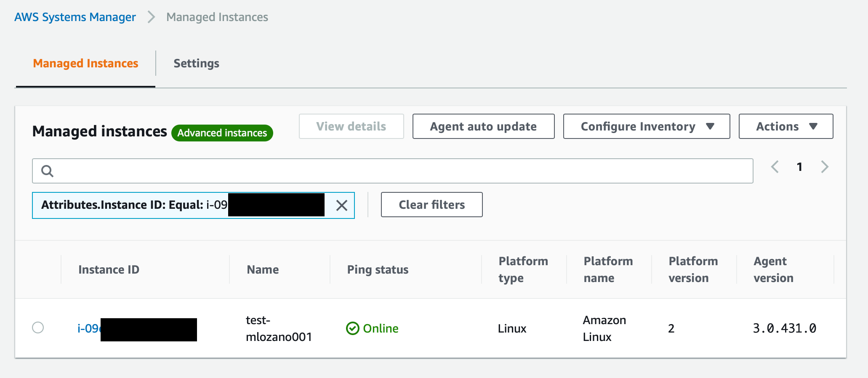868x378 pixels.
Task: Select page number 1
Action: (799, 167)
